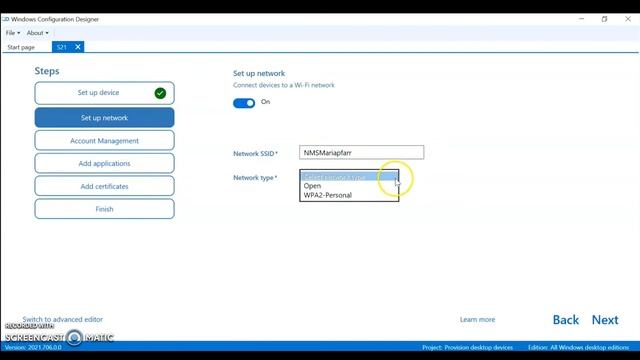Close the S21 tab with its X
This screenshot has height=360, width=640.
78,47
